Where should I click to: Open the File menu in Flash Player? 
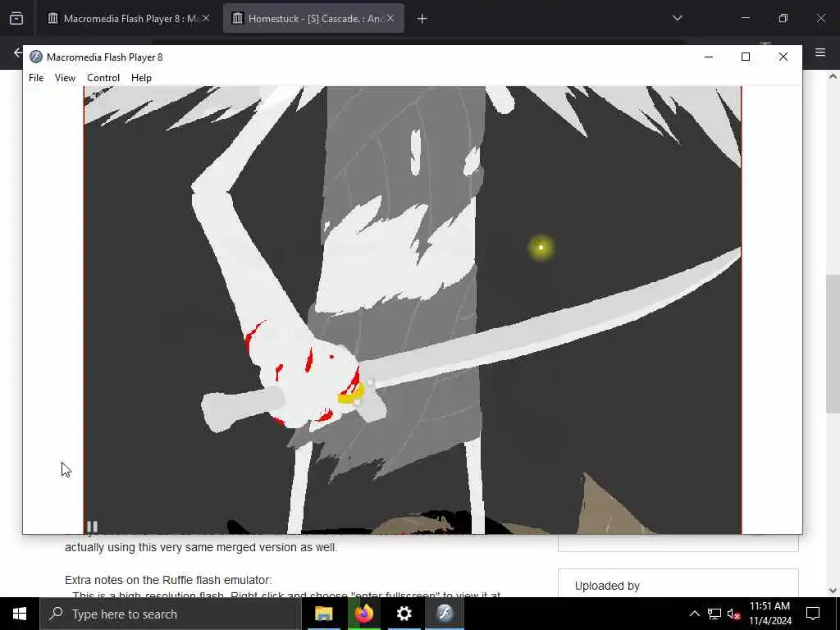click(36, 78)
